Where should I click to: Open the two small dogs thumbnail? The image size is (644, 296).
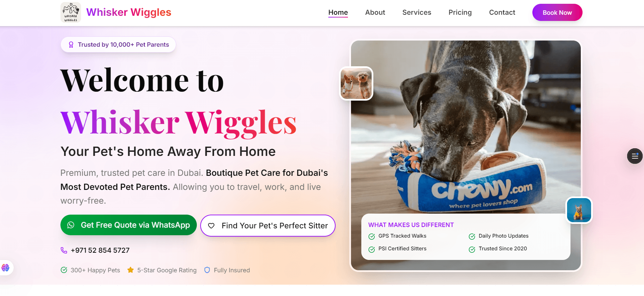coord(356,83)
